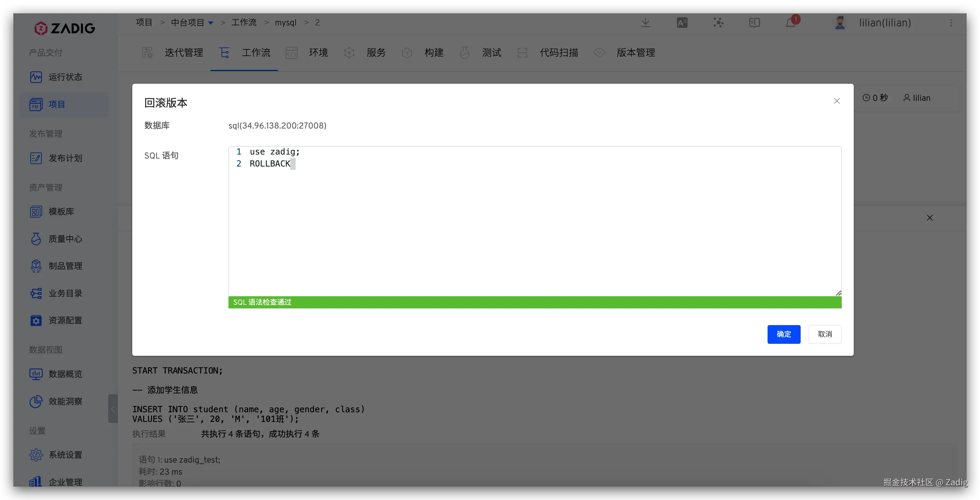Collapse the left sidebar with chevron handle
Screen dimensions: 980x500
113,409
